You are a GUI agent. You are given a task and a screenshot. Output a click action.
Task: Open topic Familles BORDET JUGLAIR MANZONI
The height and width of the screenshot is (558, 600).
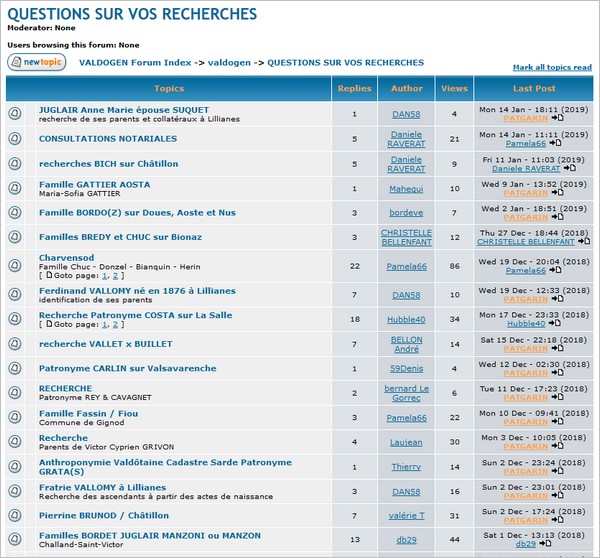150,536
